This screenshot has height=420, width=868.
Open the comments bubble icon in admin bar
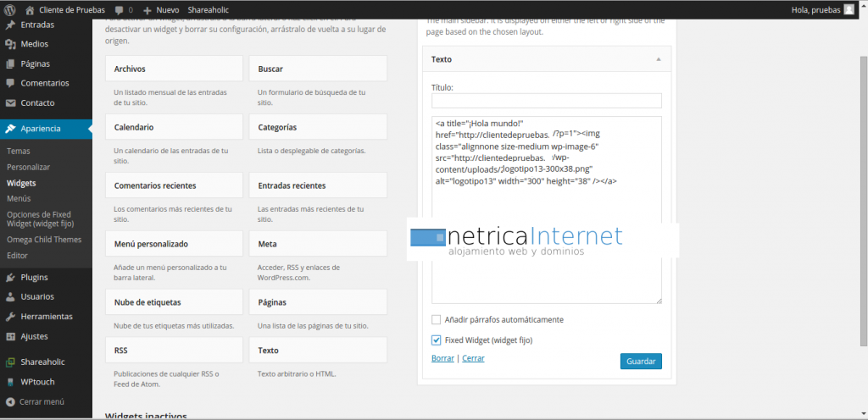click(119, 10)
